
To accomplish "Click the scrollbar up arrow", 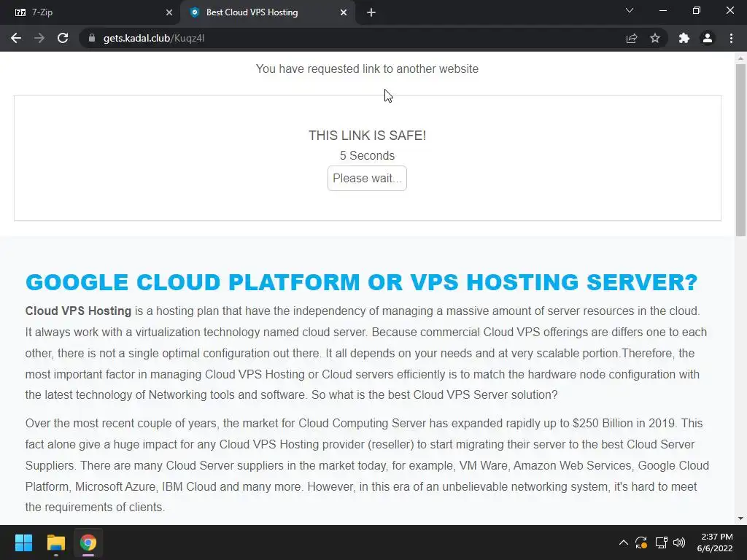I will pyautogui.click(x=740, y=58).
